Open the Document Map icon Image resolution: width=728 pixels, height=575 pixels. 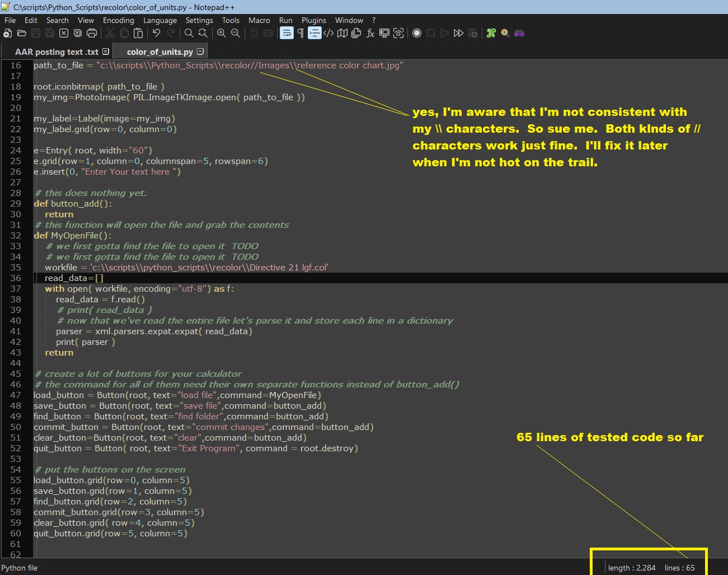point(342,34)
